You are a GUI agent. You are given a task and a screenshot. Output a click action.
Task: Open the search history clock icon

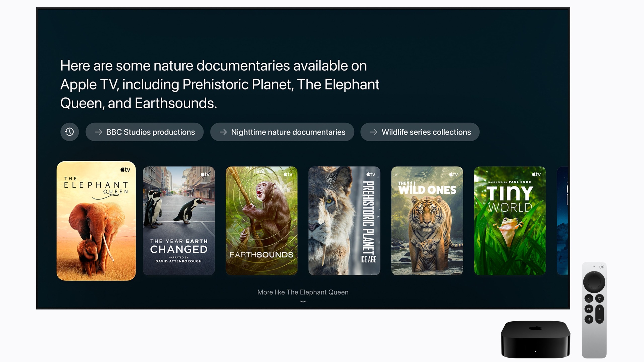tap(69, 132)
